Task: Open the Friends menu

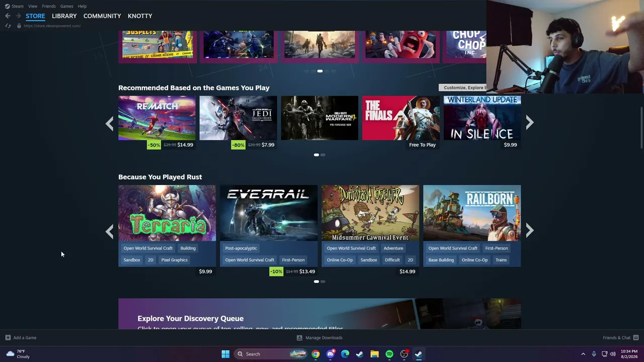Action: click(x=49, y=6)
